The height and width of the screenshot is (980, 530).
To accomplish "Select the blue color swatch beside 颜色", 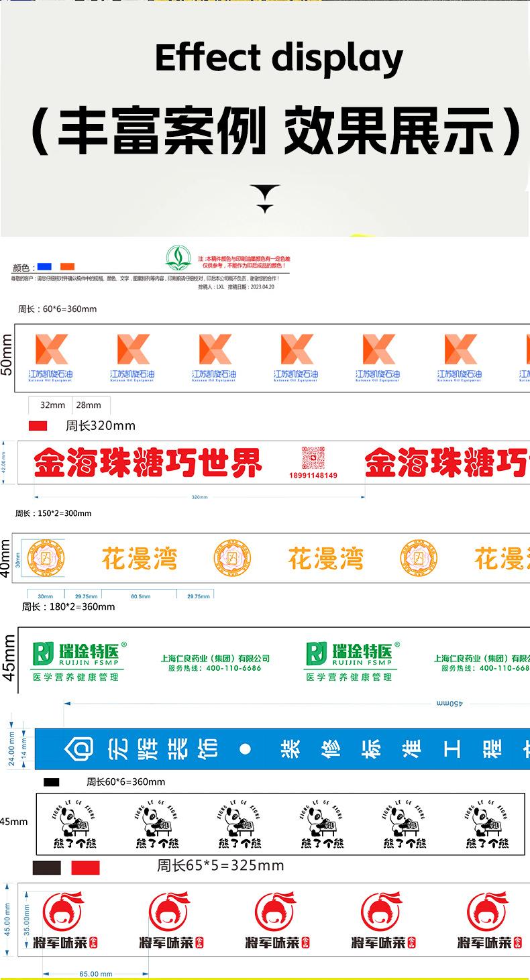I will click(45, 266).
